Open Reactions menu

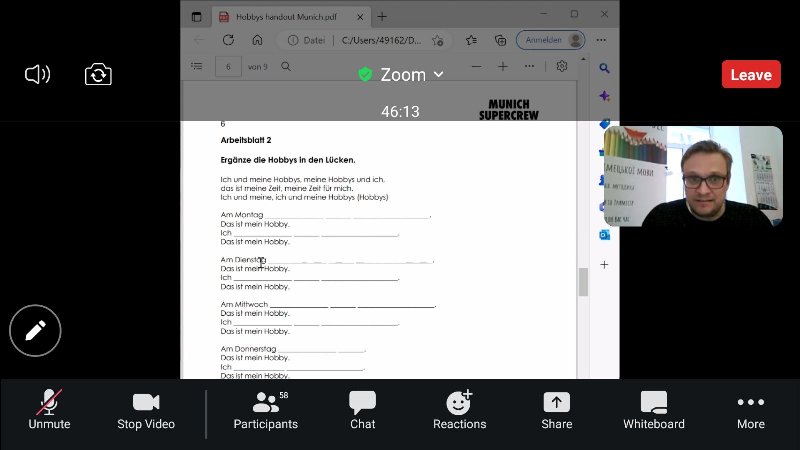459,410
